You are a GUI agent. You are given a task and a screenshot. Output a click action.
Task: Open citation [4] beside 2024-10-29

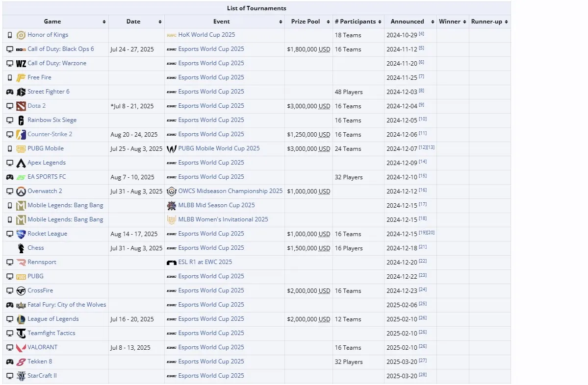[421, 34]
